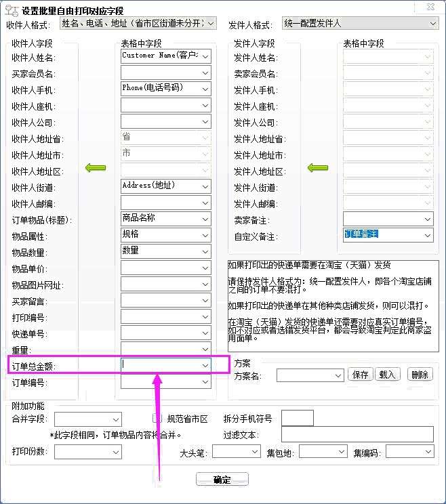This screenshot has height=504, width=446.
Task: Expand the 买家会员名 field combo box
Action: (166, 72)
